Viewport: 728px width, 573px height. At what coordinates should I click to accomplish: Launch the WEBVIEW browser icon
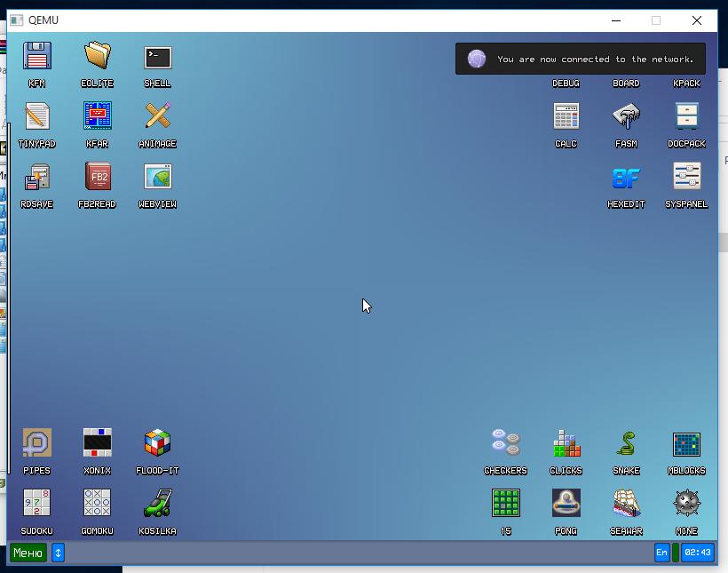[157, 177]
